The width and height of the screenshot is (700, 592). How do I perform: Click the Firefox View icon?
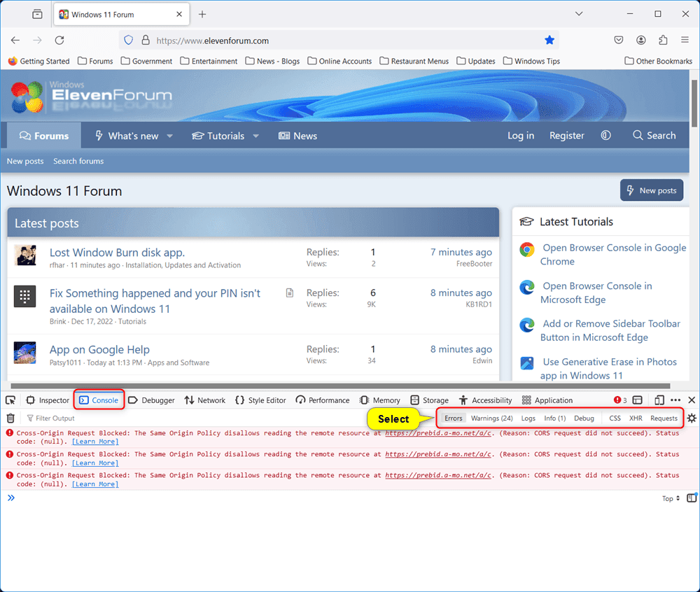point(38,14)
